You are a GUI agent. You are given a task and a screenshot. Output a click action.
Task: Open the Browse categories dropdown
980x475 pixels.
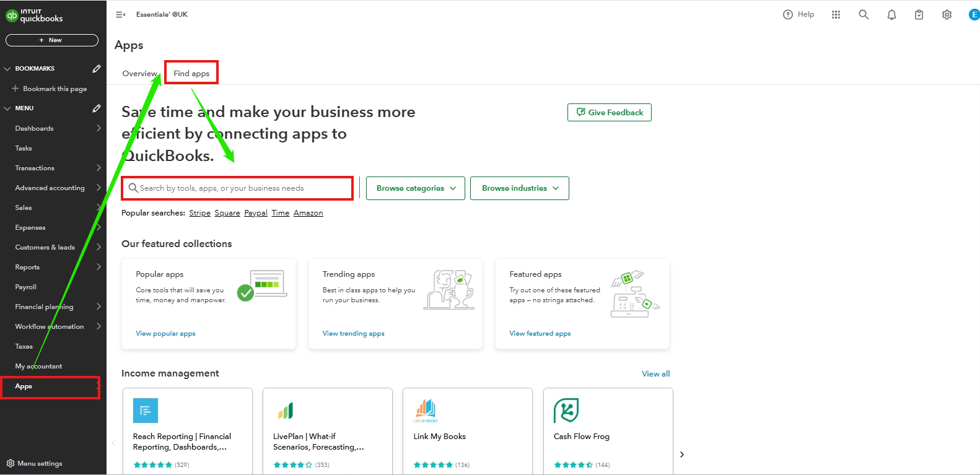click(416, 188)
